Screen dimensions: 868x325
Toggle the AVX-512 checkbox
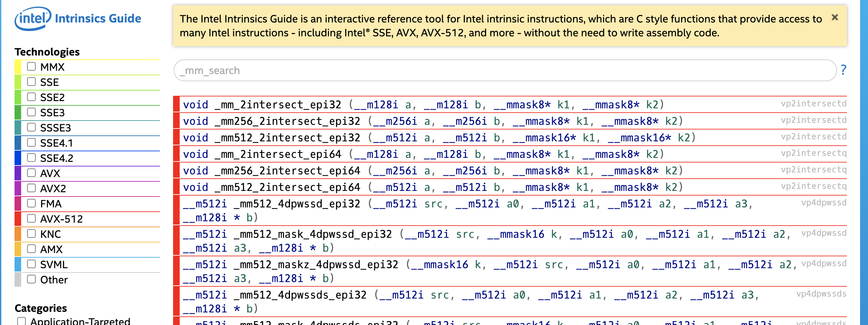[31, 218]
